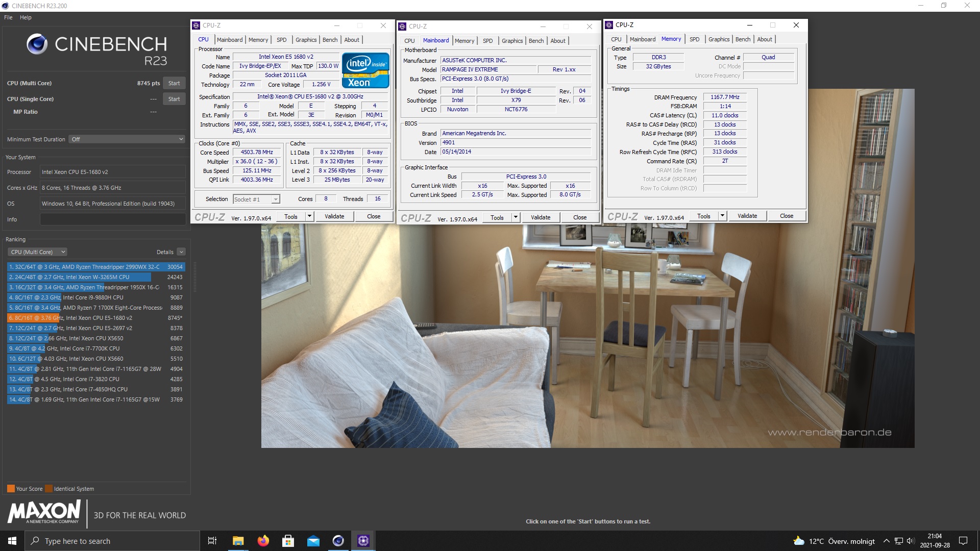Open the notification center icon

(963, 541)
